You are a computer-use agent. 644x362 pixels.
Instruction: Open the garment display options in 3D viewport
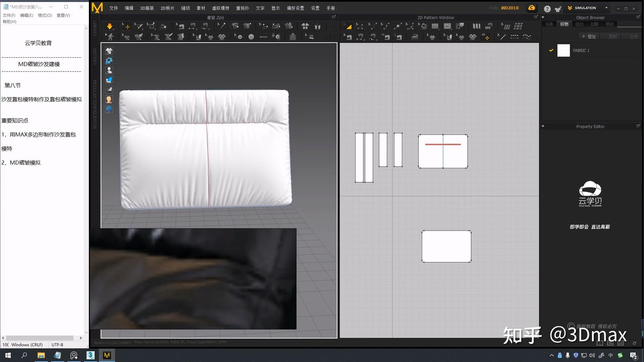tap(109, 51)
